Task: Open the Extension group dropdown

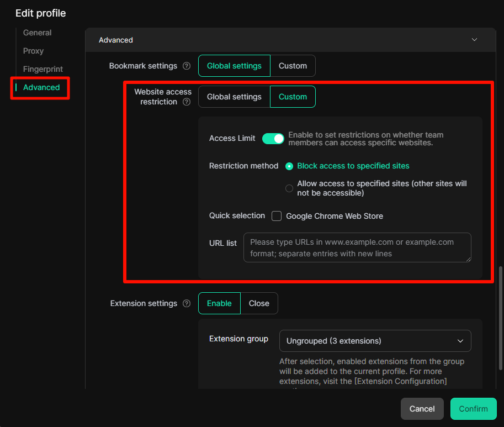Action: [x=375, y=341]
